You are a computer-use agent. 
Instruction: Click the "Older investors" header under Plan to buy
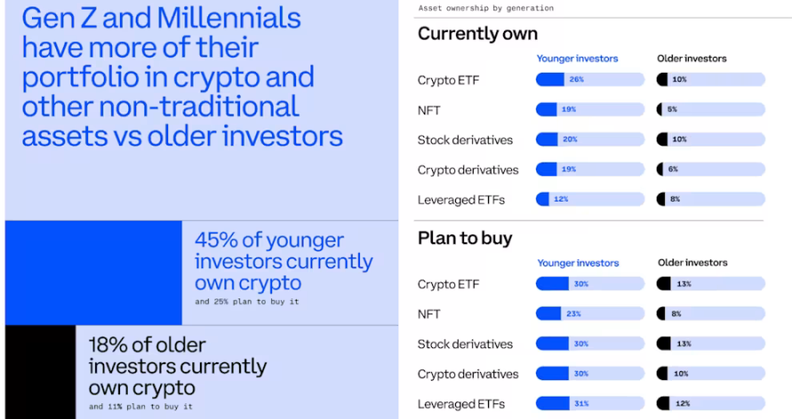[692, 263]
